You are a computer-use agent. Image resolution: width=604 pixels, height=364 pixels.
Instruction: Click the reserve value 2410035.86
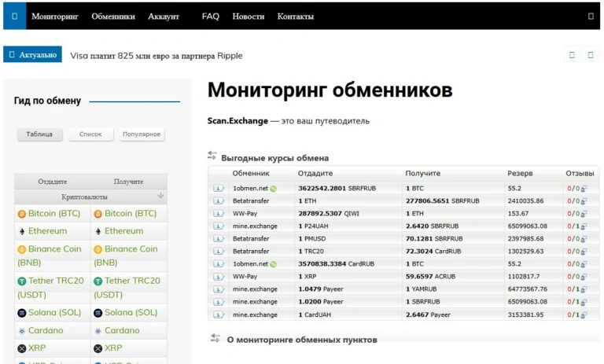point(526,201)
